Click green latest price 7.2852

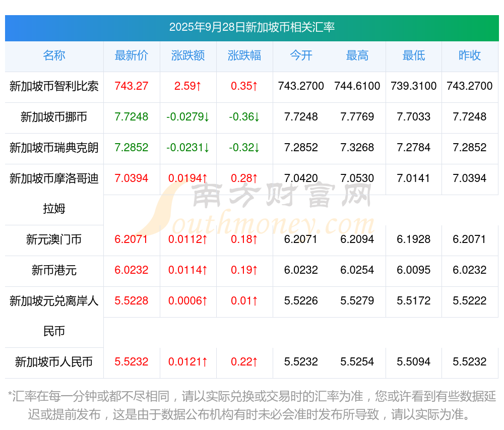point(131,148)
